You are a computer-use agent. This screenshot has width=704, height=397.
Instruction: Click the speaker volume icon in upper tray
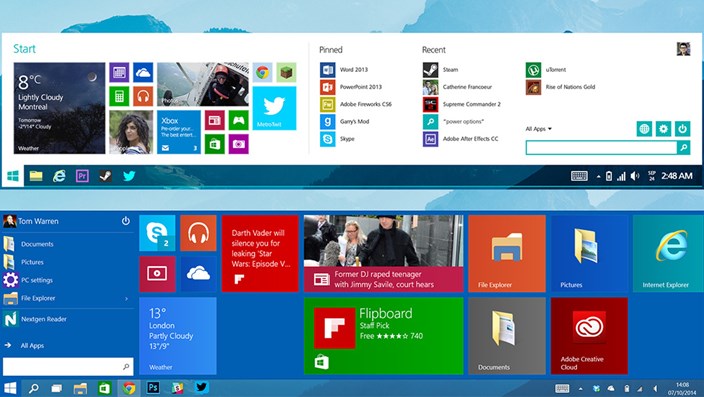634,176
